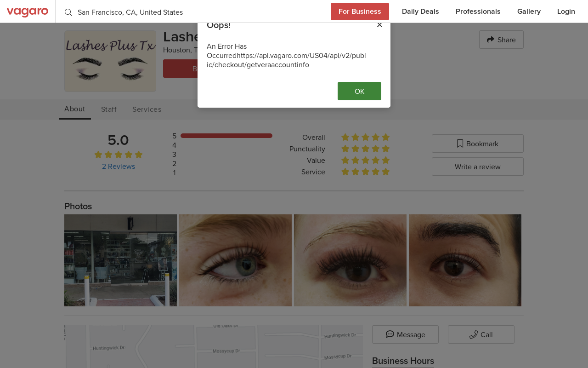Click the Punctuality star rating
The height and width of the screenshot is (368, 588).
[365, 149]
